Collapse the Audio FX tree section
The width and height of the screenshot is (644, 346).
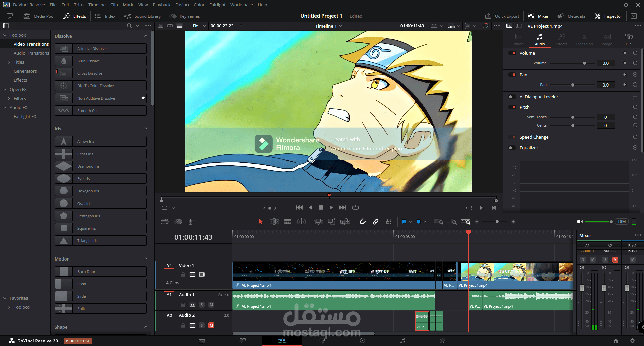[x=5, y=107]
